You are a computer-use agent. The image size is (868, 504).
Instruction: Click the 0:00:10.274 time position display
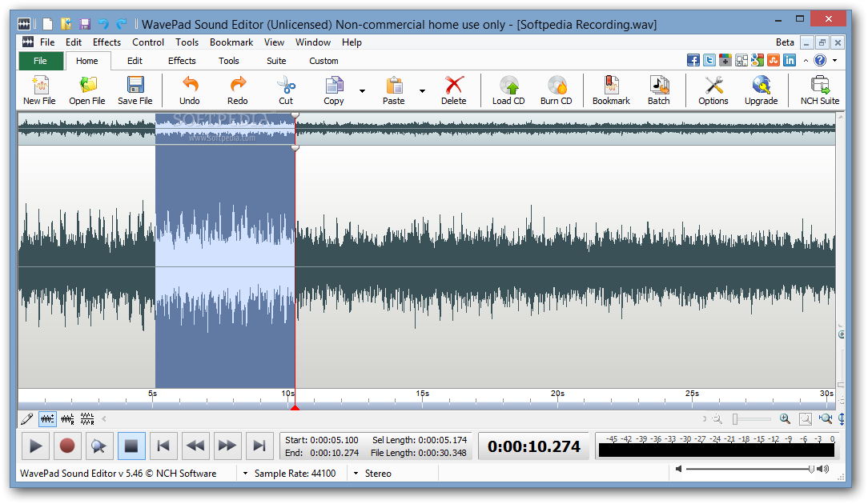(x=534, y=446)
